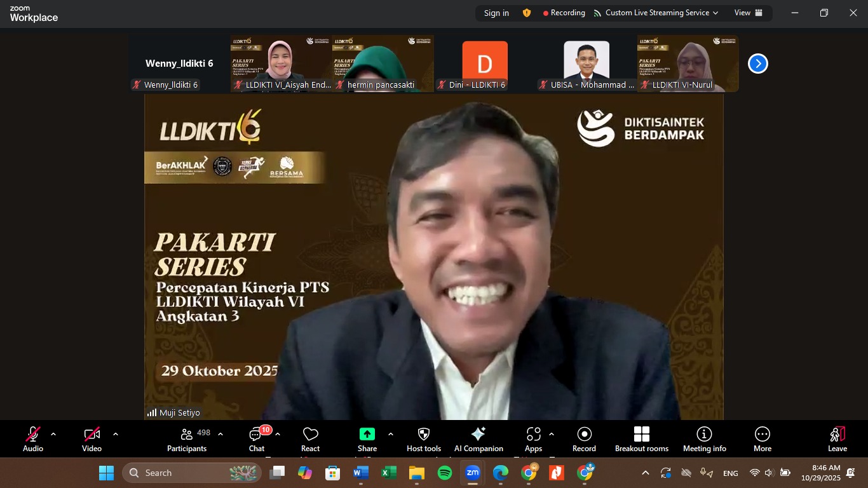Expand the Video options chevron
The height and width of the screenshot is (488, 868).
116,434
